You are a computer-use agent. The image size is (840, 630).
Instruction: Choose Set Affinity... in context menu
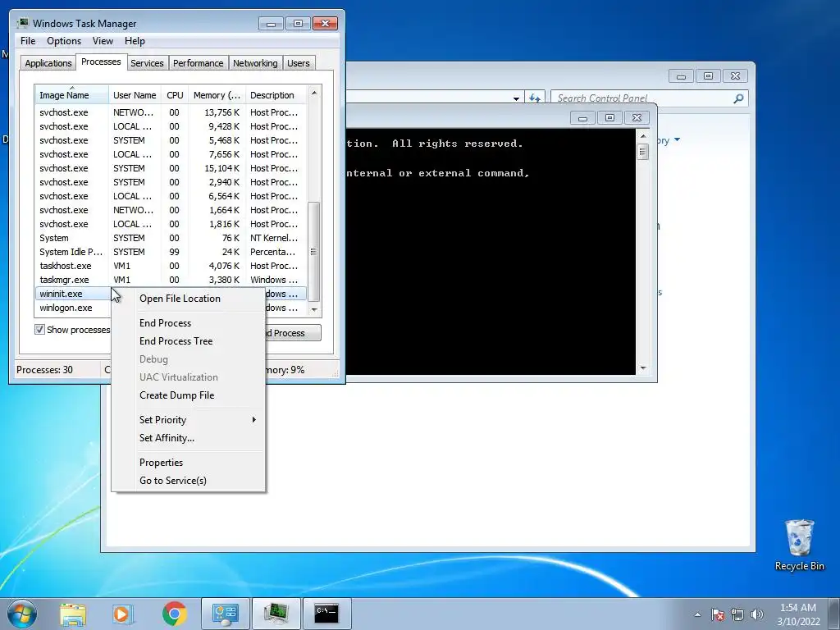click(189, 438)
